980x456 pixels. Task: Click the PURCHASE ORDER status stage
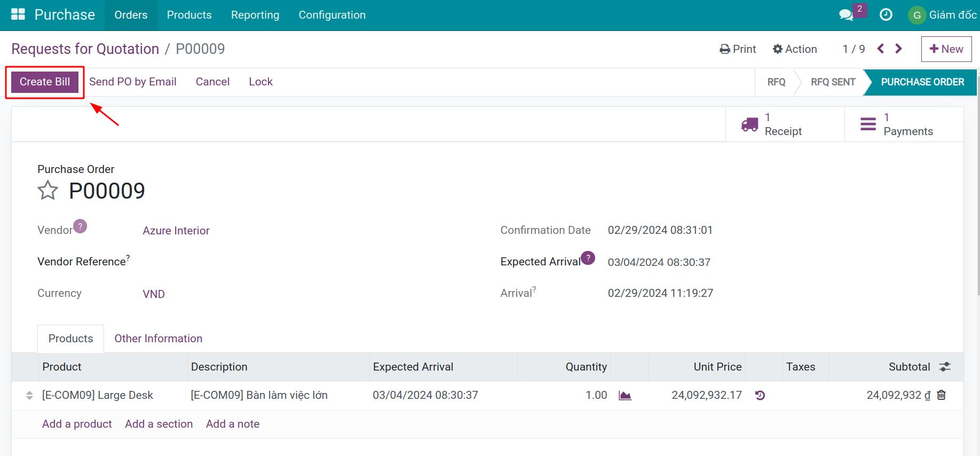(x=922, y=82)
